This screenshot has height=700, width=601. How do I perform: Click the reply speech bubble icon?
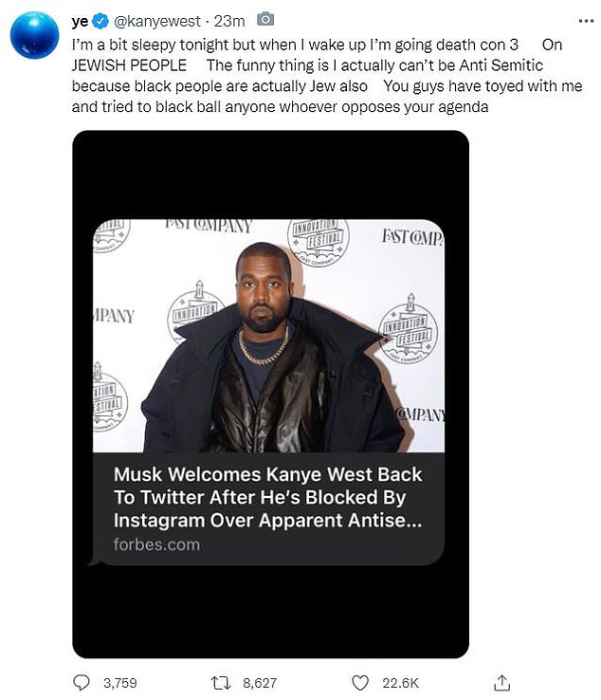(82, 683)
